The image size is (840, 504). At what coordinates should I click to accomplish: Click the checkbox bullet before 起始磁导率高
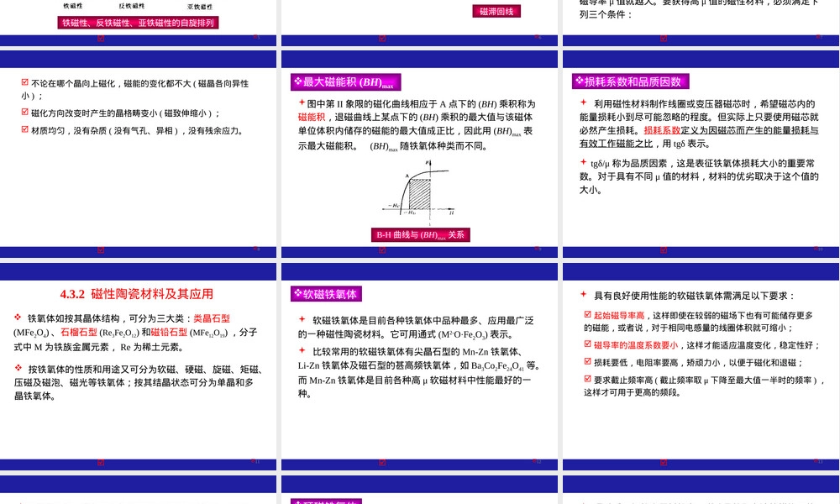[588, 314]
